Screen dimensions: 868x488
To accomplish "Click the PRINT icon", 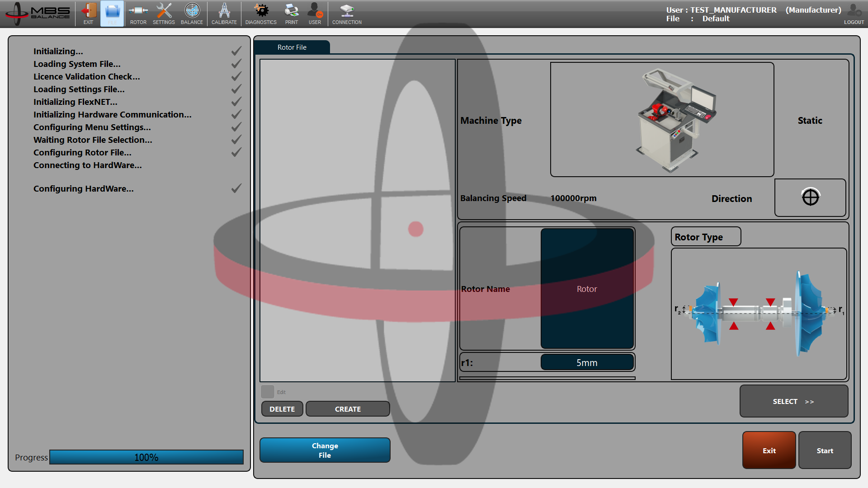I will (292, 14).
